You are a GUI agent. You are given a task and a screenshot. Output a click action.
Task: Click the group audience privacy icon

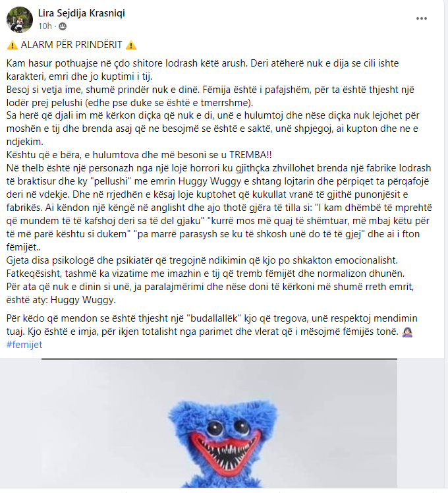click(63, 26)
